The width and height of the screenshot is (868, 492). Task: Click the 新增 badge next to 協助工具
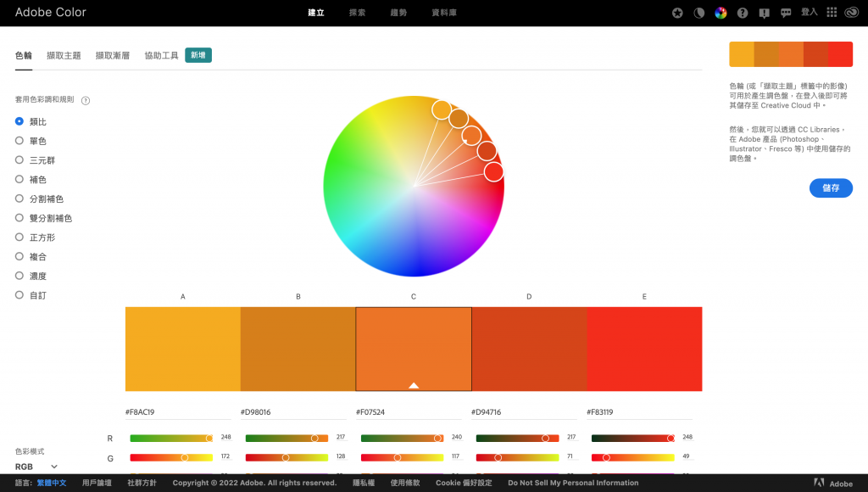click(198, 55)
